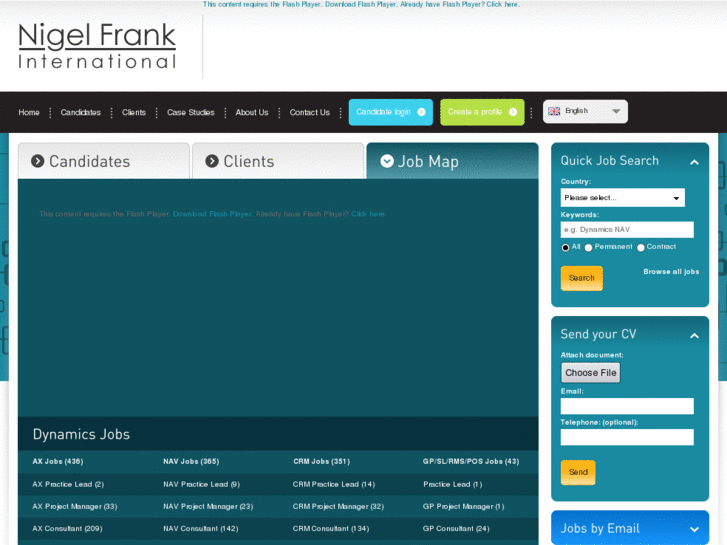
Task: Click the Nigel Frank International logo
Action: [x=97, y=45]
